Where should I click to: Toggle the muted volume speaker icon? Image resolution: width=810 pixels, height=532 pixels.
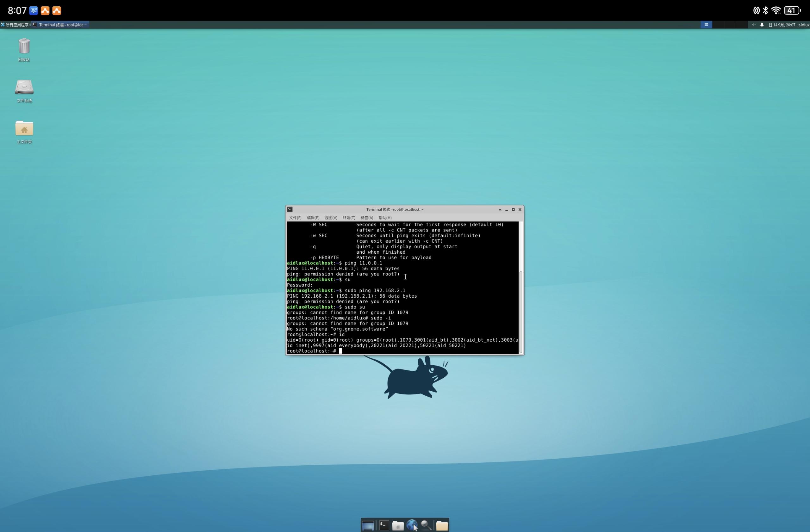click(x=753, y=25)
